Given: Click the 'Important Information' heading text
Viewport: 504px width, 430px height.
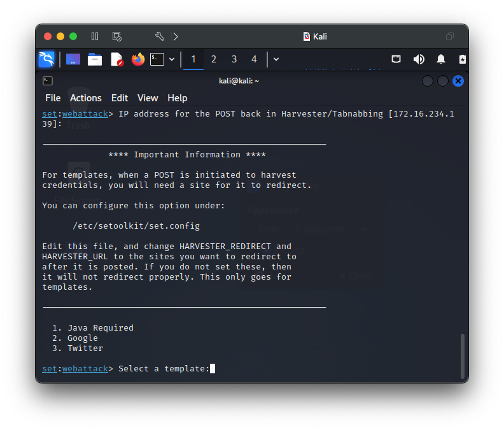Looking at the screenshot, I should point(187,155).
